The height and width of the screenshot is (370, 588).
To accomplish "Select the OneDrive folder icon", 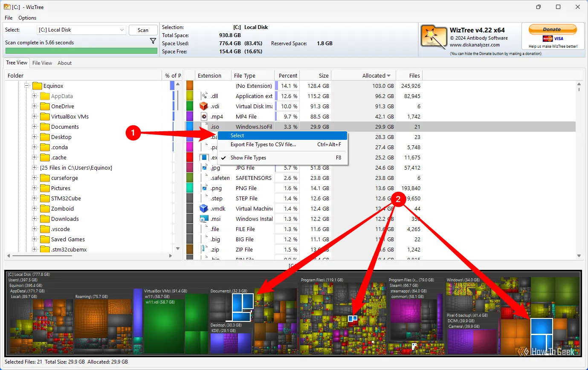I will point(45,106).
